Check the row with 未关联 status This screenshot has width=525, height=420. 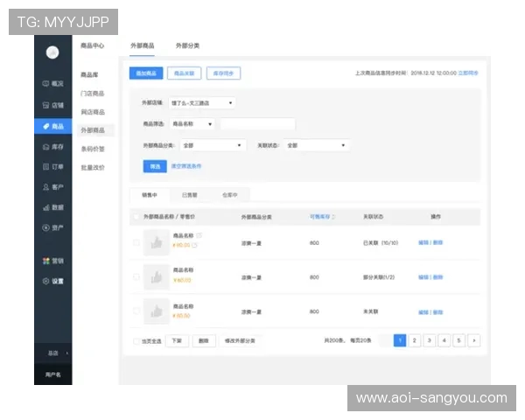[136, 311]
